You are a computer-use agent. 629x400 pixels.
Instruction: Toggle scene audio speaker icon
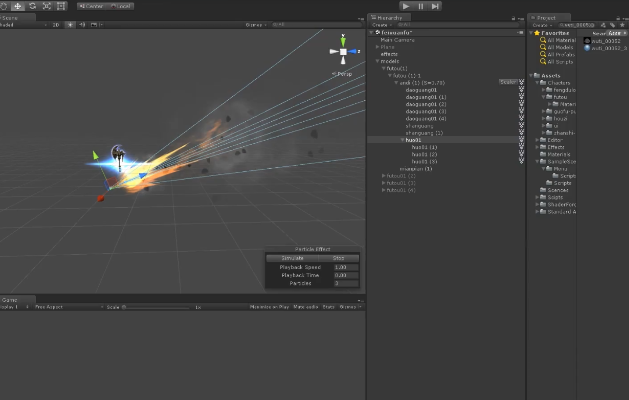[82, 25]
